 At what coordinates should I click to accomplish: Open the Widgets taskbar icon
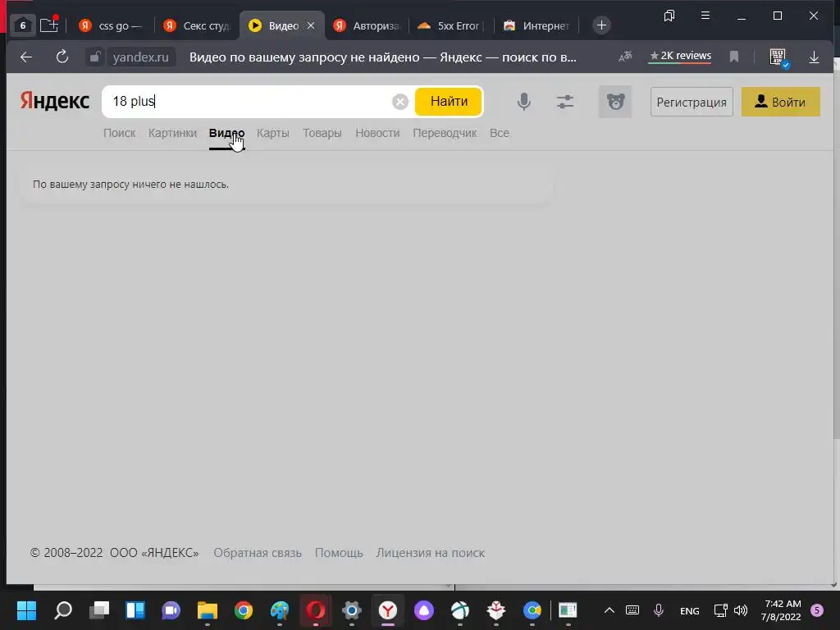click(135, 610)
